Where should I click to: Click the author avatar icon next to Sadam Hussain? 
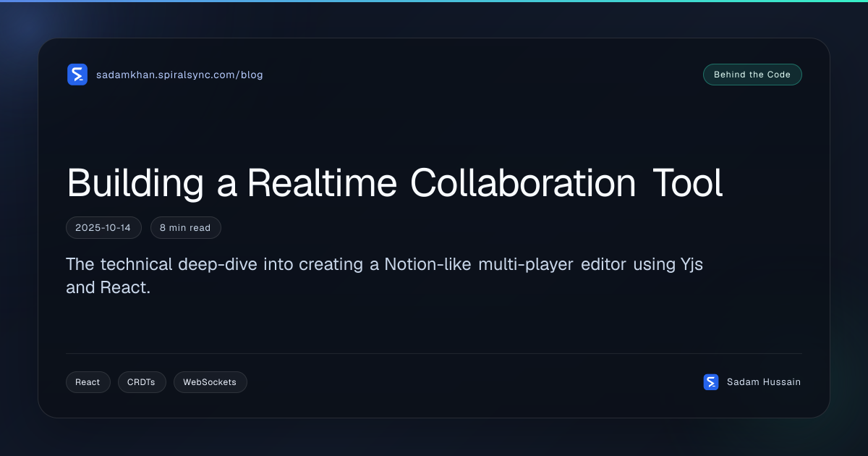tap(711, 382)
